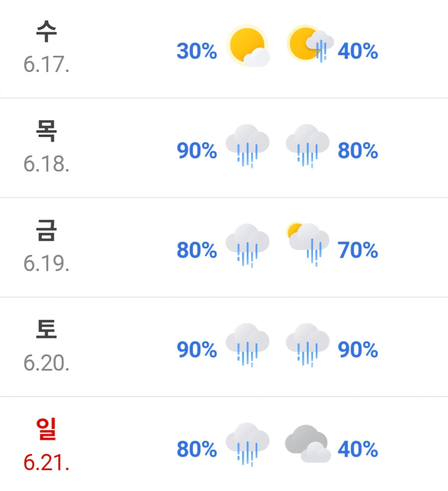Open the Saturday 토 6.20 forecast row

tap(224, 347)
